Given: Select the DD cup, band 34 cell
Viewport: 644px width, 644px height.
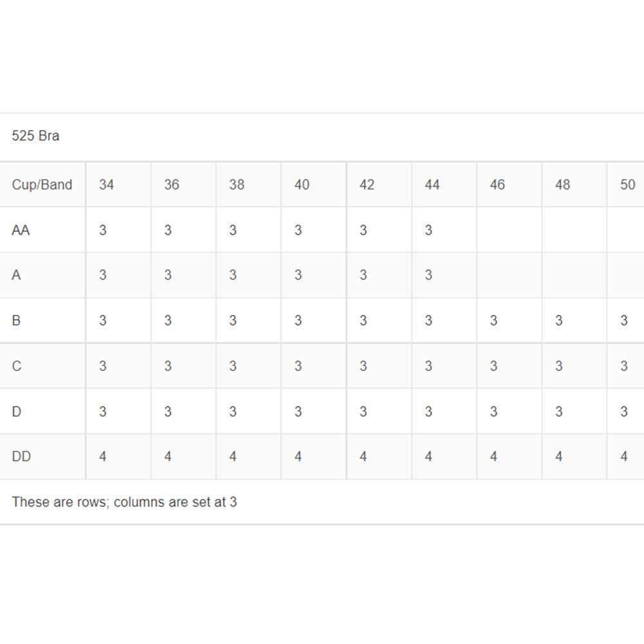Looking at the screenshot, I should click(103, 457).
